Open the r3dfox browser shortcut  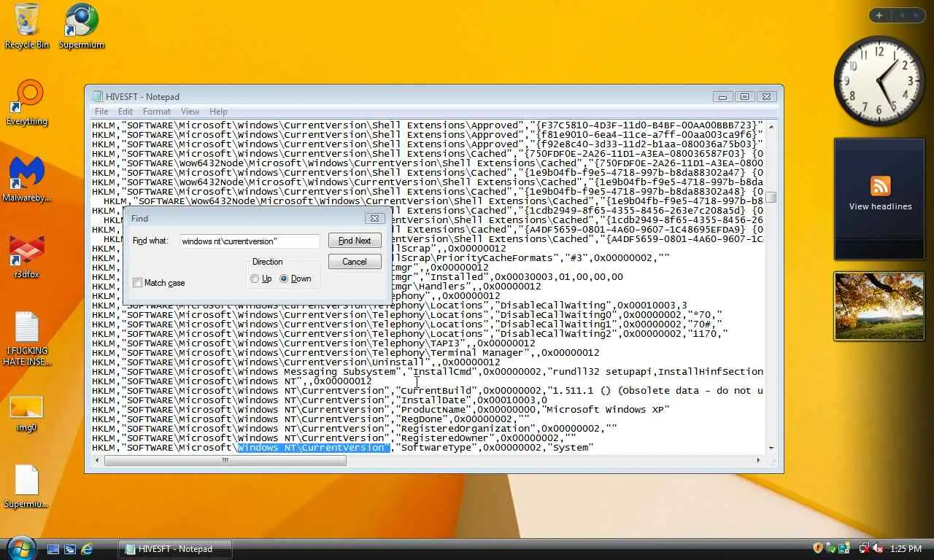point(27,255)
